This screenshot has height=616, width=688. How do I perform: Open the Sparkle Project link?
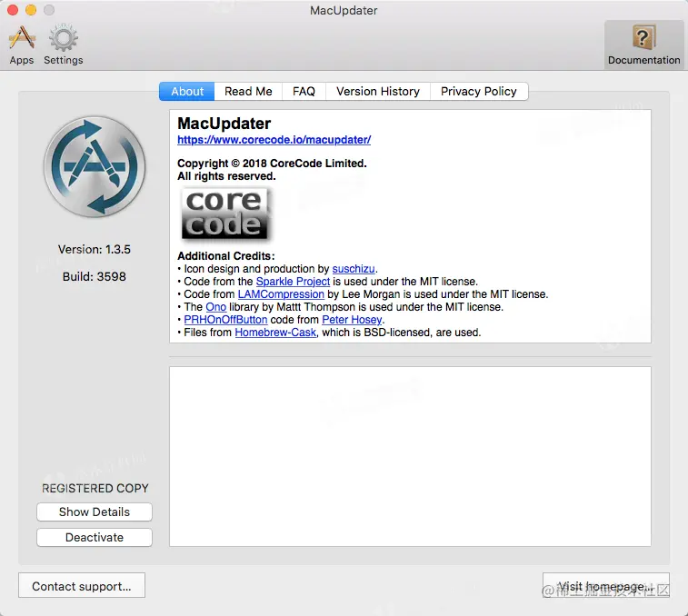coord(293,282)
